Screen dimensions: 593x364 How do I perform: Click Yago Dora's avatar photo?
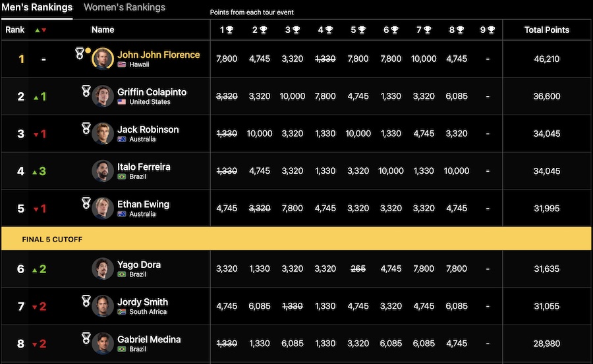pyautogui.click(x=103, y=269)
